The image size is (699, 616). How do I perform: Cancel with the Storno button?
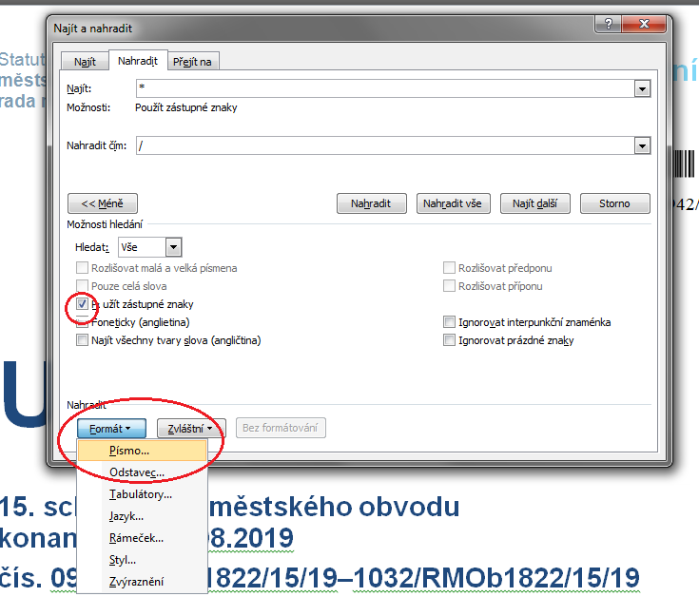coord(614,203)
